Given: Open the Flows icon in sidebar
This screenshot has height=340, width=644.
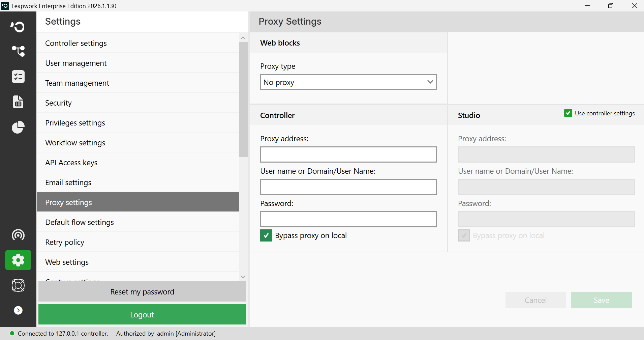Looking at the screenshot, I should pos(18,51).
